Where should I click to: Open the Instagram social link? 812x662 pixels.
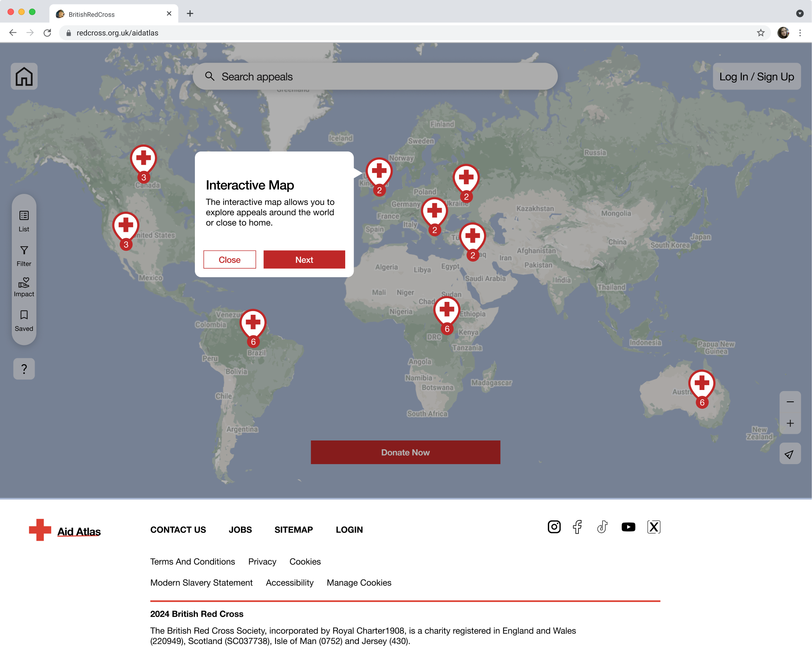[554, 527]
